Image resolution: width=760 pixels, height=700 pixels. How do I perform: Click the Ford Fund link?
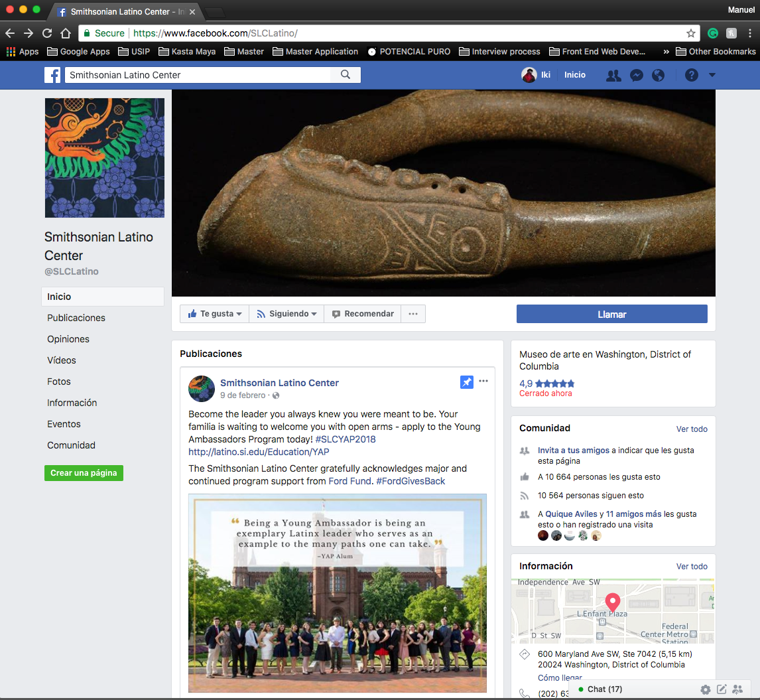pos(349,481)
